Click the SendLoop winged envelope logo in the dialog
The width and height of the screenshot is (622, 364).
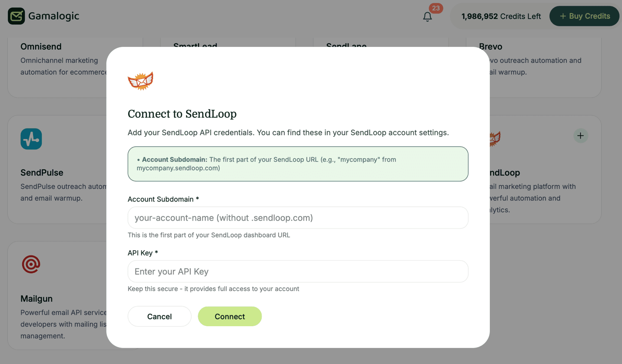[140, 80]
